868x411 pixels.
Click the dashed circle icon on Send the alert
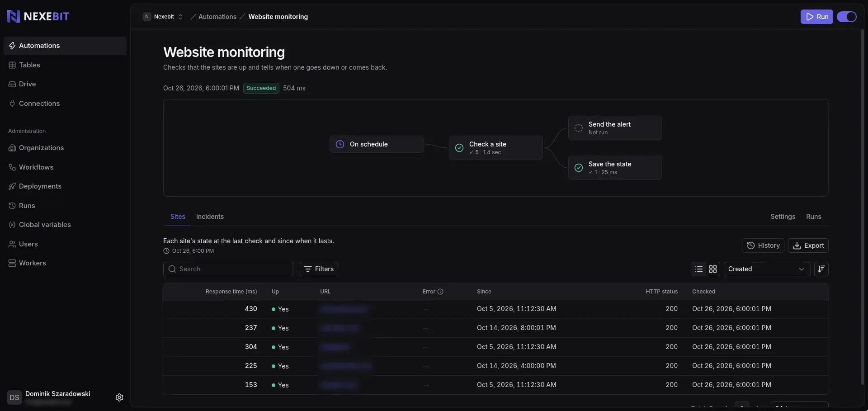point(579,128)
